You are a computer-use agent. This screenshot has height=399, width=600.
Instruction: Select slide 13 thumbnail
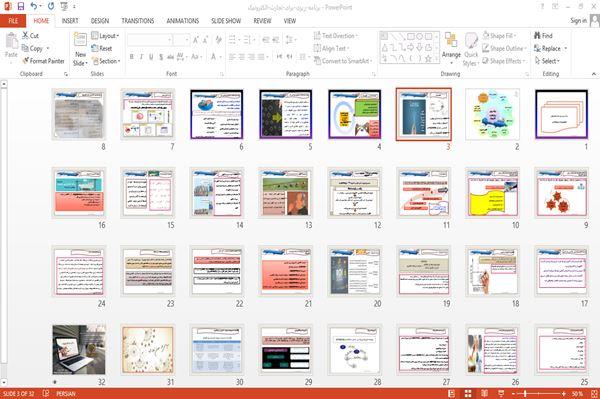click(285, 193)
